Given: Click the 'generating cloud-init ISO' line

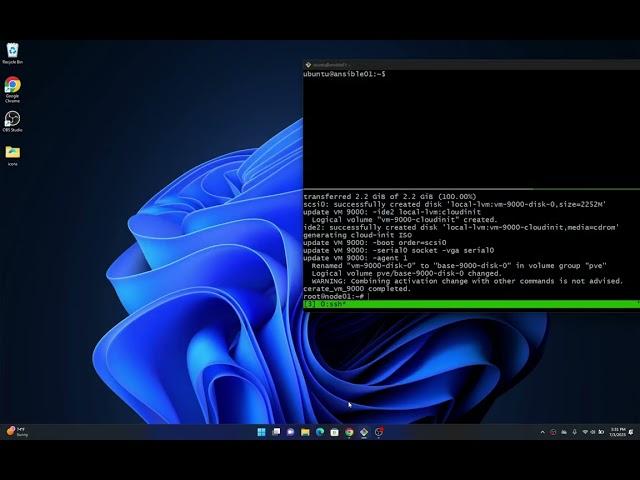Looking at the screenshot, I should [x=358, y=235].
